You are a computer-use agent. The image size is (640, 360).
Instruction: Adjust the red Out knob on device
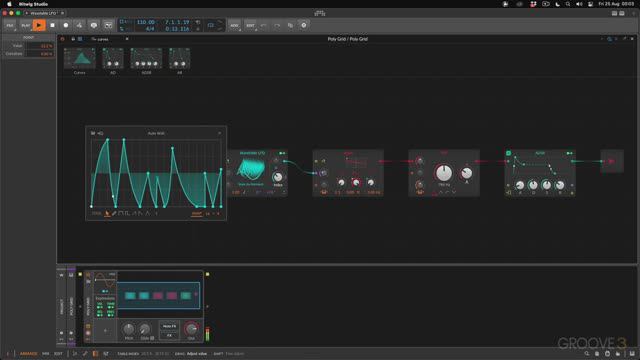(x=191, y=329)
